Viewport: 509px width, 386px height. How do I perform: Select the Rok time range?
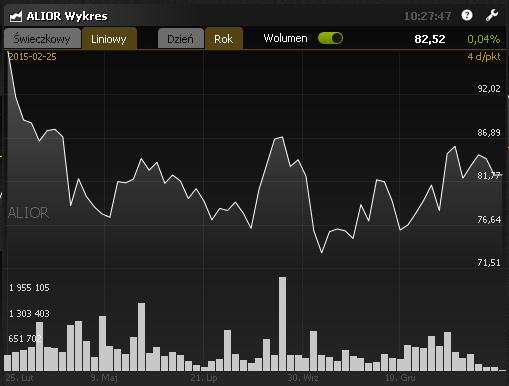coord(224,39)
